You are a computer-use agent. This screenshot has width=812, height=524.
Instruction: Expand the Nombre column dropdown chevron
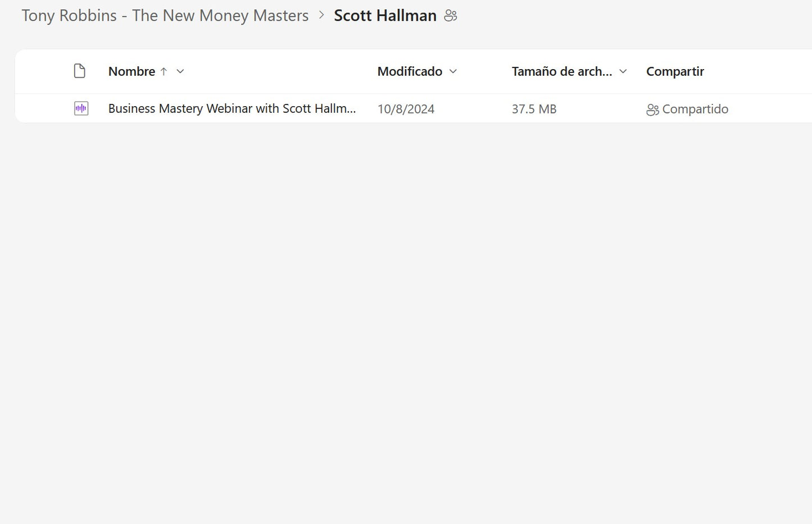180,71
